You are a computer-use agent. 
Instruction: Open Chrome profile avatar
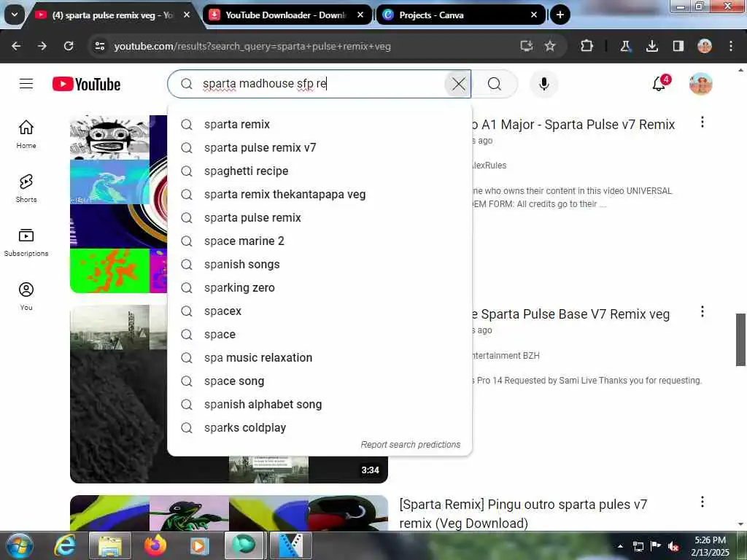click(705, 46)
